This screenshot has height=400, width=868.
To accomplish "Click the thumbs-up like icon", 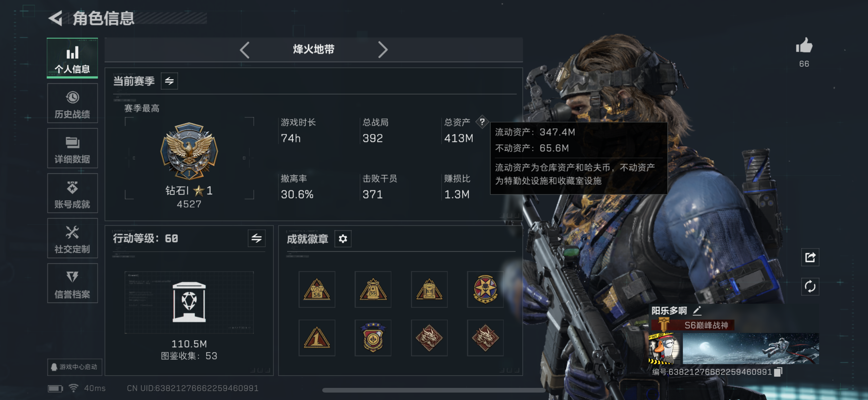I will [804, 45].
